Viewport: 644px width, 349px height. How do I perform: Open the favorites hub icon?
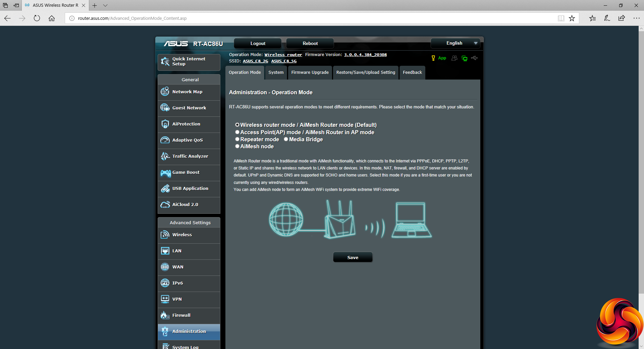[592, 18]
